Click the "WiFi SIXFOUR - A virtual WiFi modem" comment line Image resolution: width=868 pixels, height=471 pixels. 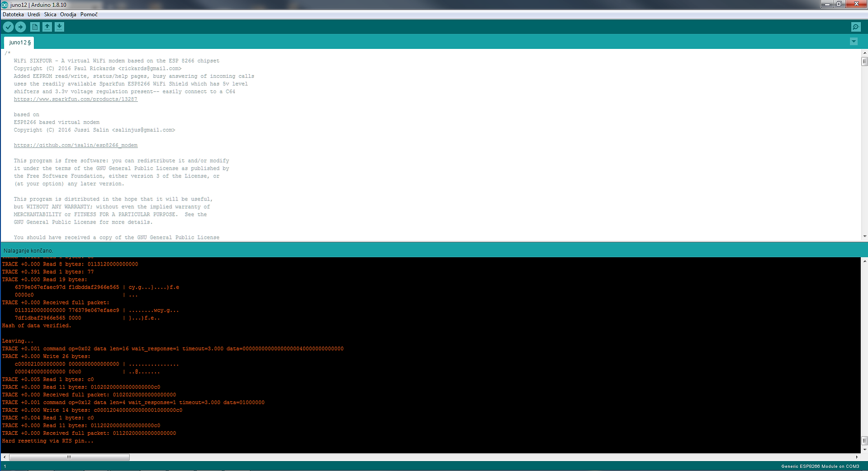click(x=116, y=61)
